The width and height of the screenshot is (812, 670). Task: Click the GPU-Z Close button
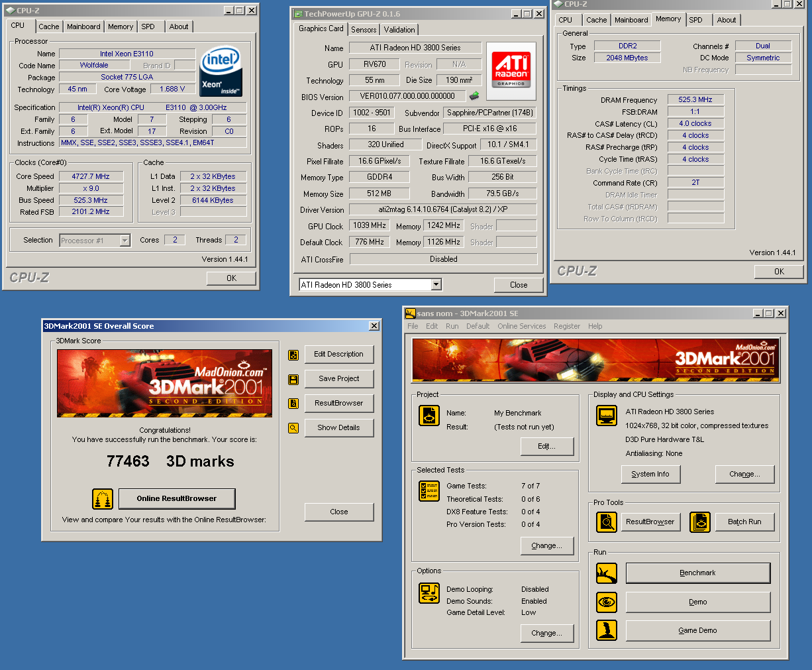519,285
